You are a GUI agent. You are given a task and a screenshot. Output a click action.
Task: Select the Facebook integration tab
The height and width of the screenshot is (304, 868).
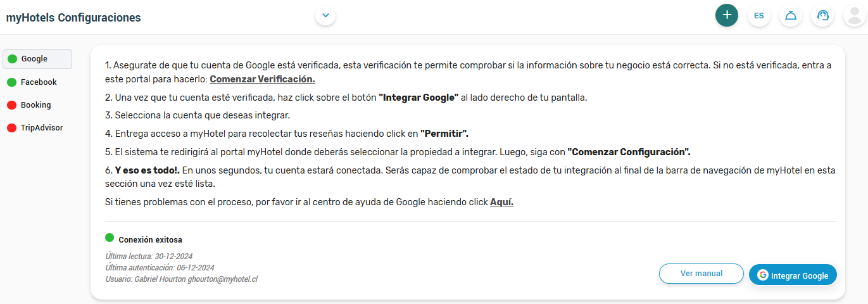(37, 82)
